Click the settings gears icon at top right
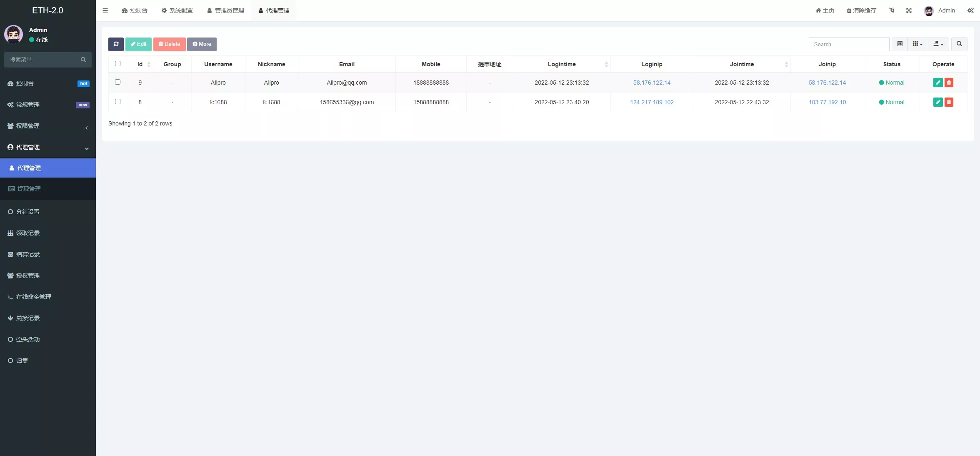Screen dimensions: 980x456 click(x=971, y=10)
